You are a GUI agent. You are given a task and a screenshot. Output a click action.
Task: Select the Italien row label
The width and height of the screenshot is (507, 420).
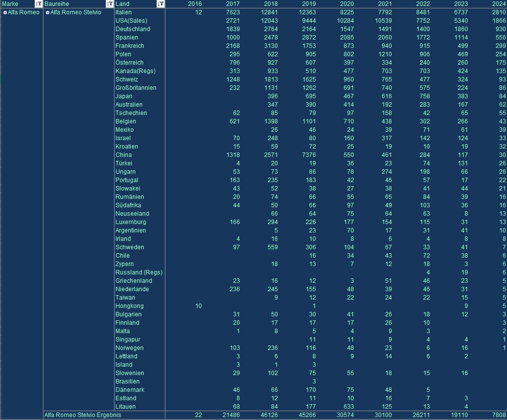coord(123,12)
